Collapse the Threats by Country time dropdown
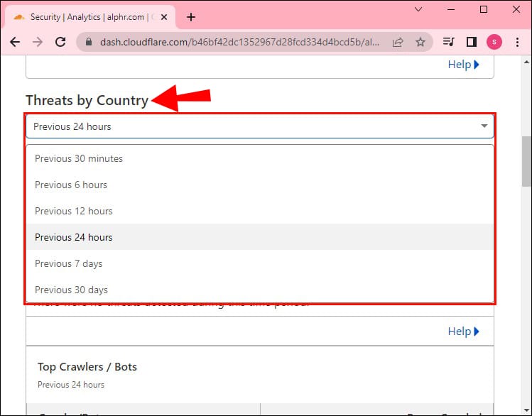This screenshot has width=532, height=416. 484,126
